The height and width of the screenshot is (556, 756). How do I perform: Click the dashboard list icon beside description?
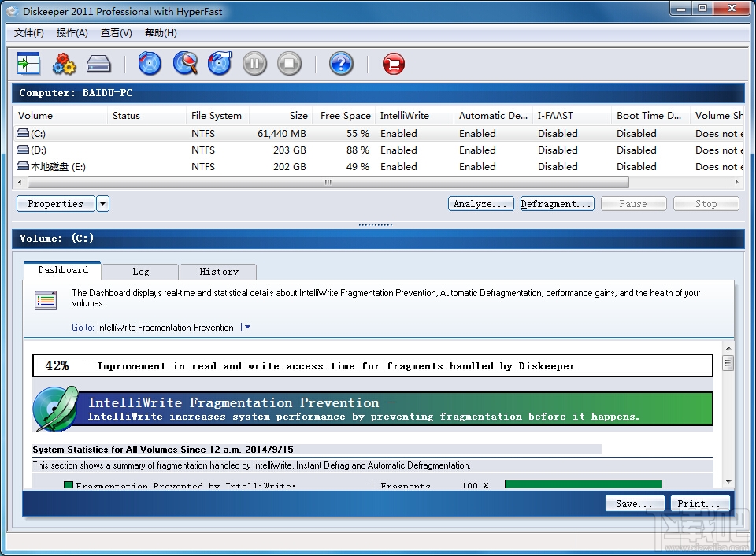click(x=46, y=299)
